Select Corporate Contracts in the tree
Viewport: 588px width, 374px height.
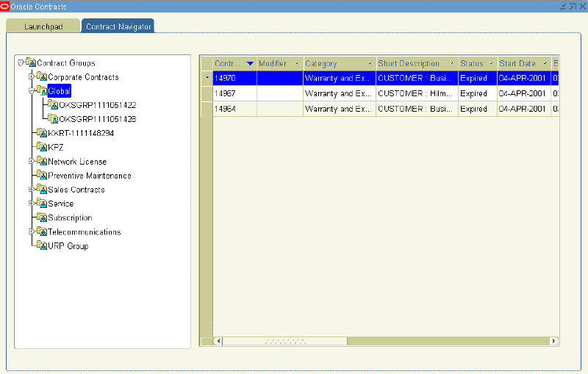(x=83, y=77)
